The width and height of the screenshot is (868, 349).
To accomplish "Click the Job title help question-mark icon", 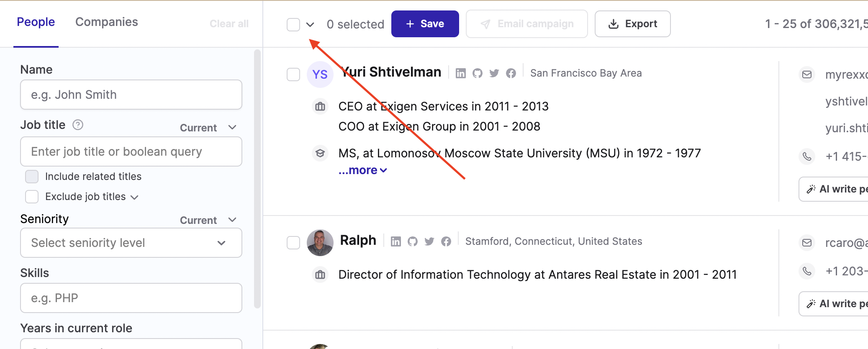I will pyautogui.click(x=78, y=125).
